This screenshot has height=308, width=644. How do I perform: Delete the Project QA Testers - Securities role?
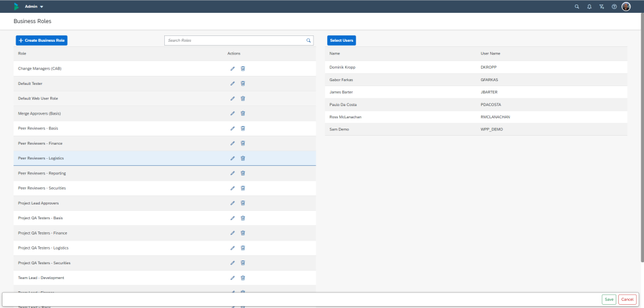click(x=243, y=263)
